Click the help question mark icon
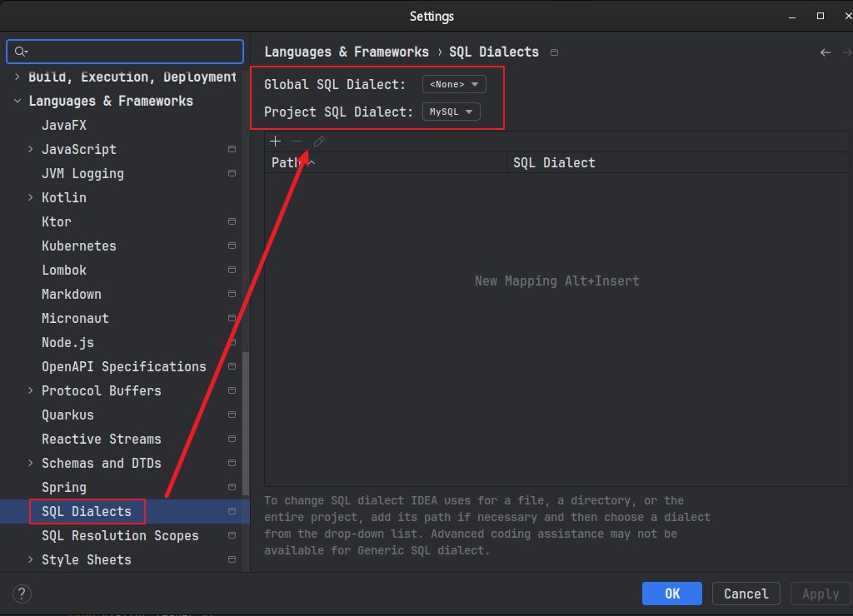The image size is (853, 616). tap(22, 594)
